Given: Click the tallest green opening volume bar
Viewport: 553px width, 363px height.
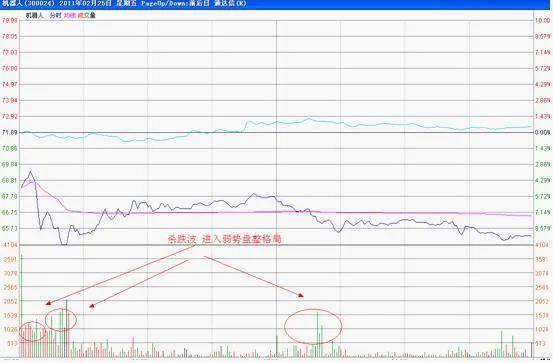Looking at the screenshot, I should [x=22, y=305].
